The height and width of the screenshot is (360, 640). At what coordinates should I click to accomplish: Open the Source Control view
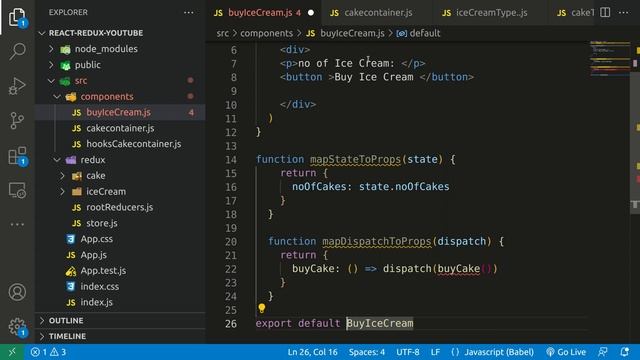pos(17,121)
